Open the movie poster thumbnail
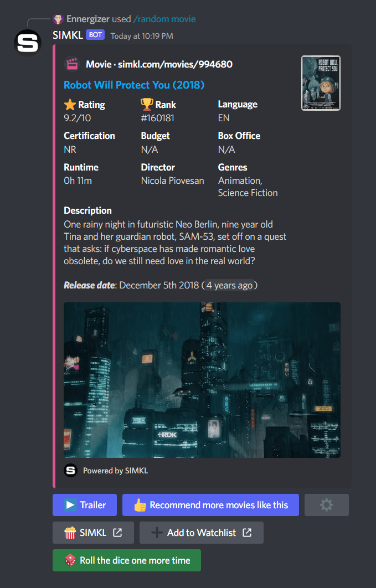This screenshot has height=588, width=376. pos(321,83)
